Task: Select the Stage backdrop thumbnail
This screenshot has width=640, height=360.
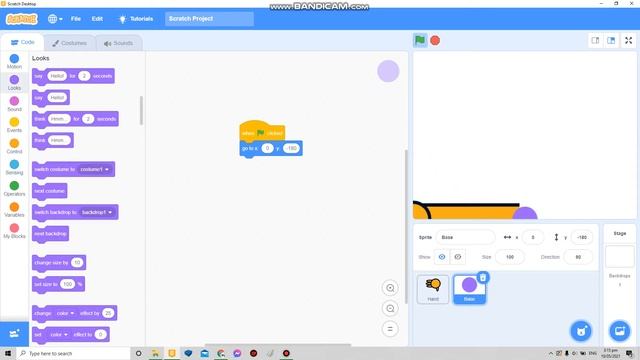Action: coord(620,256)
